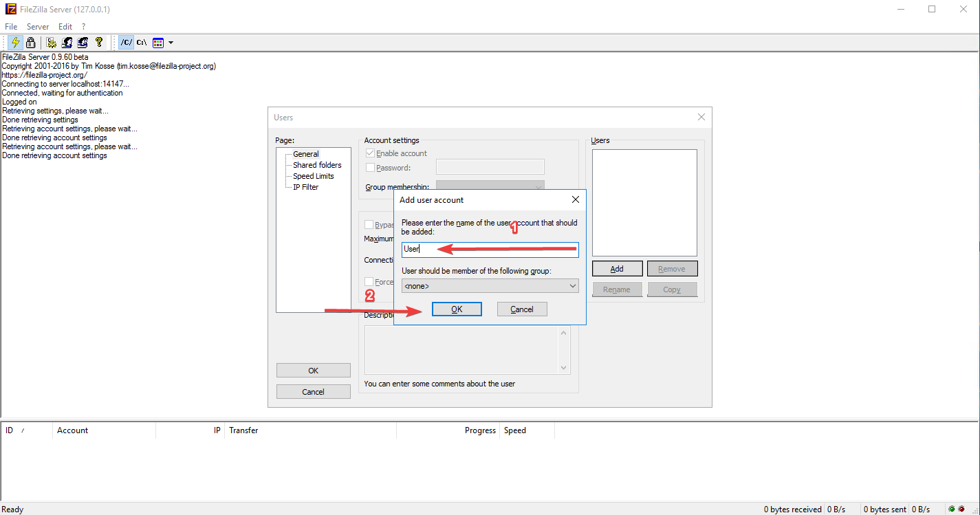Image resolution: width=980 pixels, height=515 pixels.
Task: Open the Edit menu
Action: point(65,27)
